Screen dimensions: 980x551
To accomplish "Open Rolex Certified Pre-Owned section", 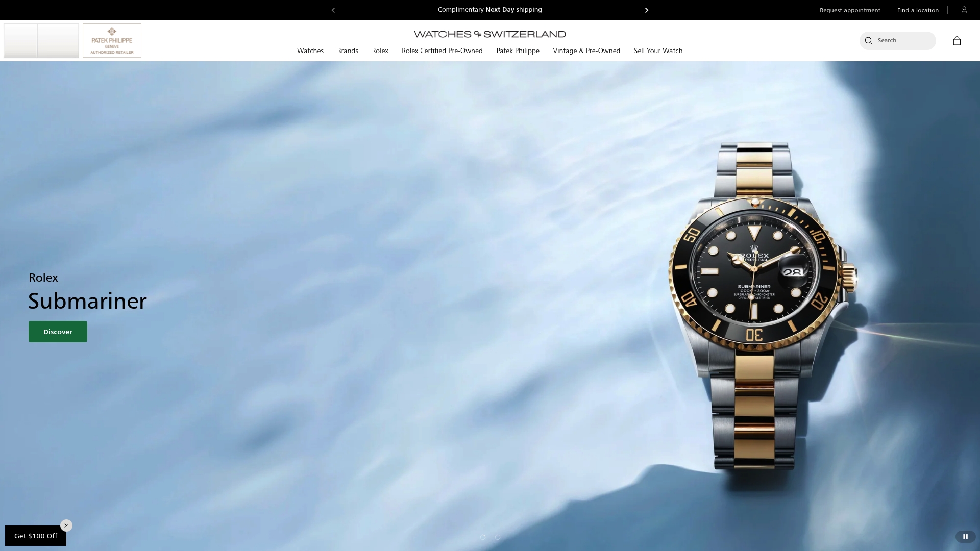I will (442, 51).
